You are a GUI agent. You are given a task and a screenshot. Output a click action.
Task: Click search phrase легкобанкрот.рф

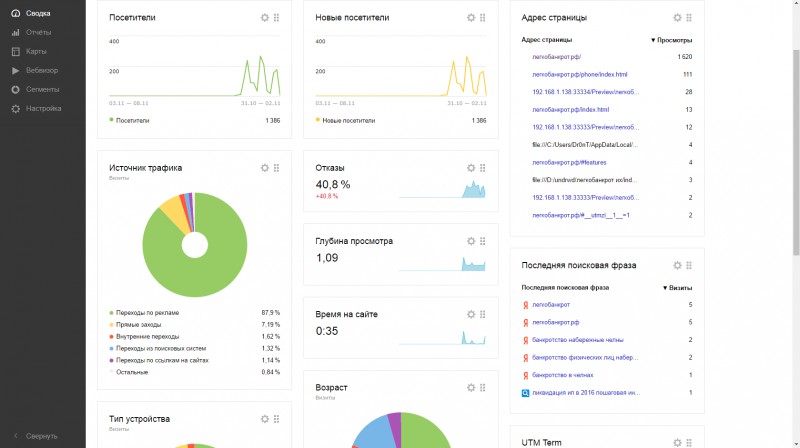coord(555,322)
